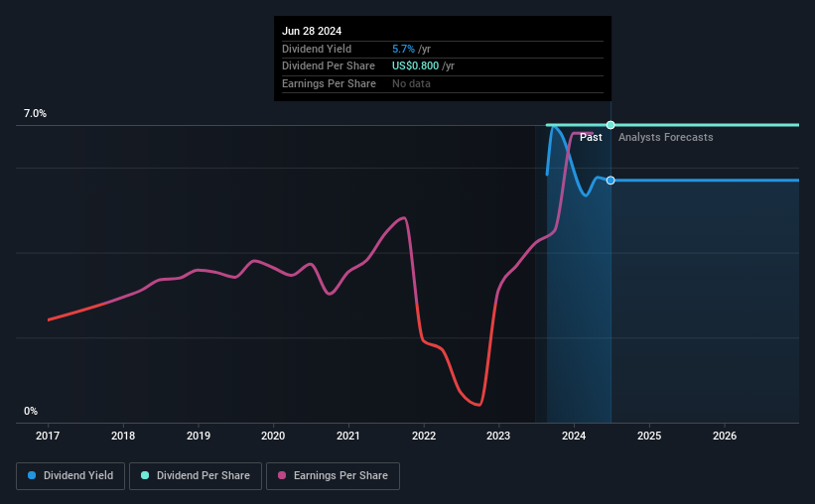This screenshot has width=815, height=504.
Task: Click the 7.0% y-axis label
Action: [35, 113]
